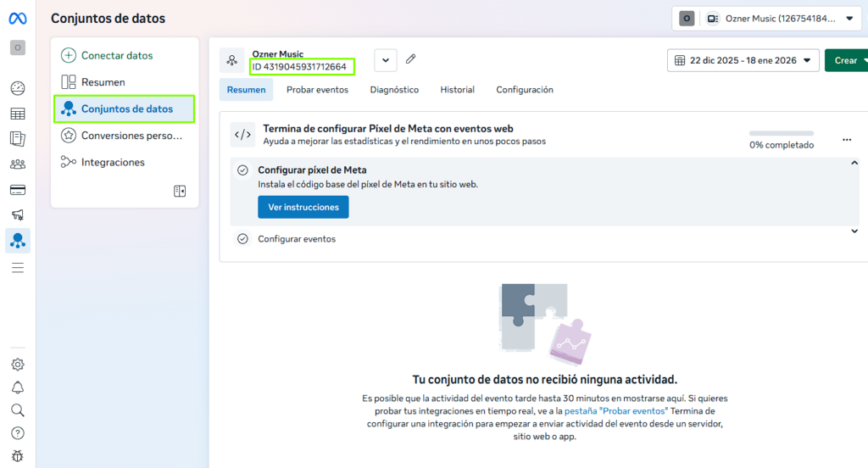Open the audiences people icon in sidebar
868x468 pixels.
[18, 164]
